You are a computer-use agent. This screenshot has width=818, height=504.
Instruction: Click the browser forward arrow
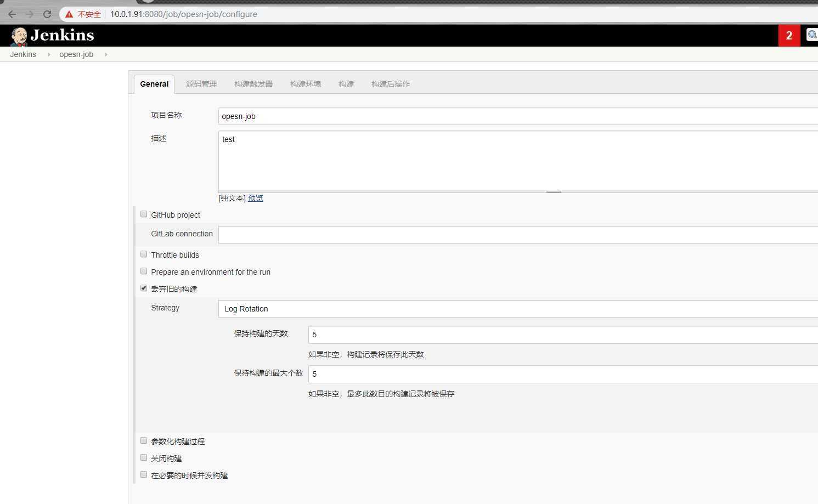tap(30, 14)
